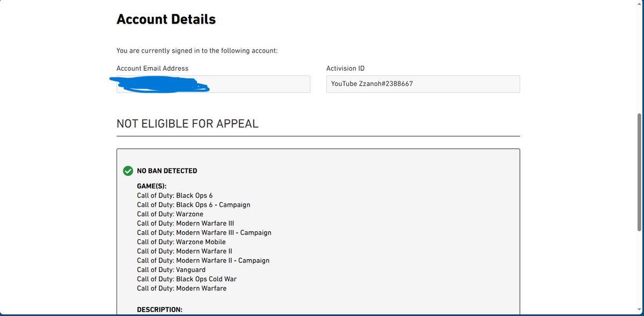The height and width of the screenshot is (316, 644).
Task: Click the 'Activision ID' field label
Action: (346, 68)
